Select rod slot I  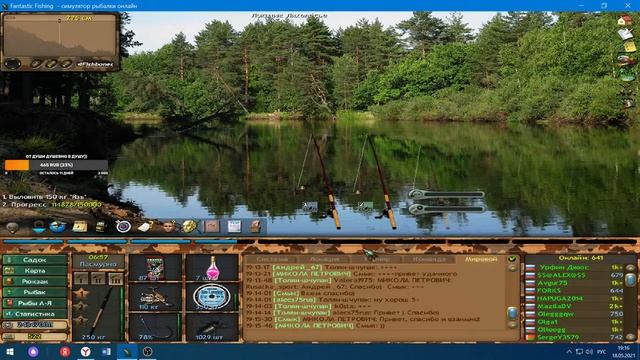[x=81, y=278]
